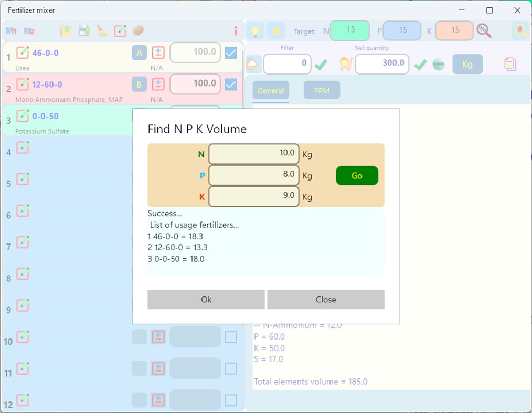
Task: Click the lightbulb suggestion icon
Action: point(256,30)
